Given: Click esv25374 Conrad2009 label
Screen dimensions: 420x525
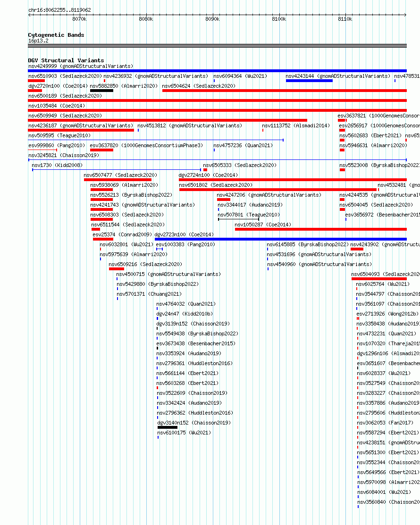Looking at the screenshot, I should click(122, 235).
